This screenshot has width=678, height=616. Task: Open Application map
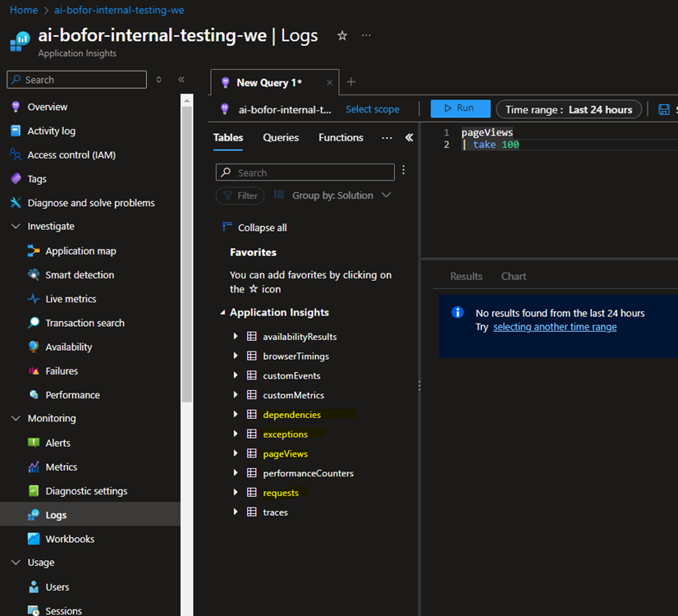[x=80, y=251]
